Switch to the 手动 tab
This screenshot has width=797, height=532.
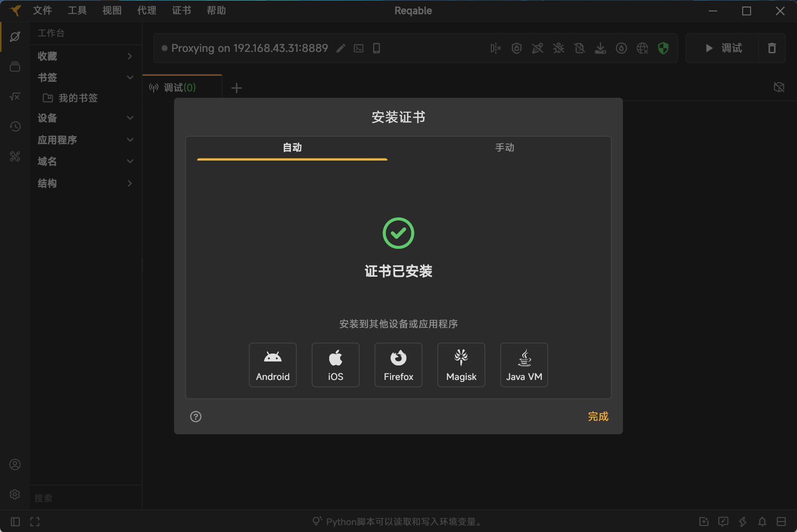[504, 148]
